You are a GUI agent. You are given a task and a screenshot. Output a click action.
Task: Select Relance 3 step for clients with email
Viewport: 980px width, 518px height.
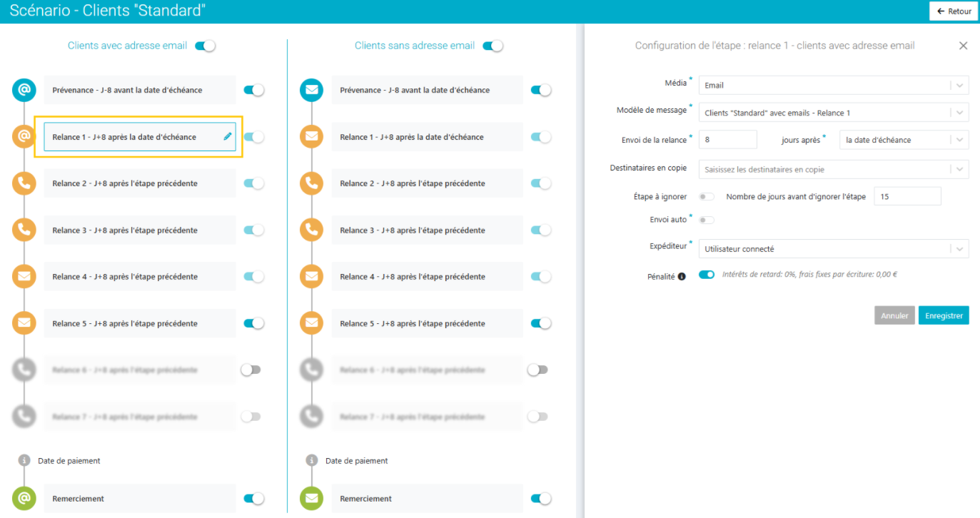click(140, 230)
